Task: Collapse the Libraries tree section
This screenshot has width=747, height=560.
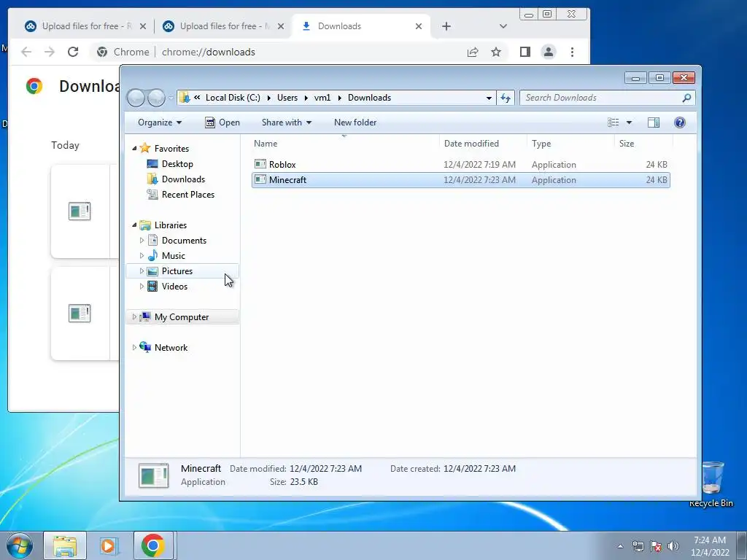Action: click(134, 225)
